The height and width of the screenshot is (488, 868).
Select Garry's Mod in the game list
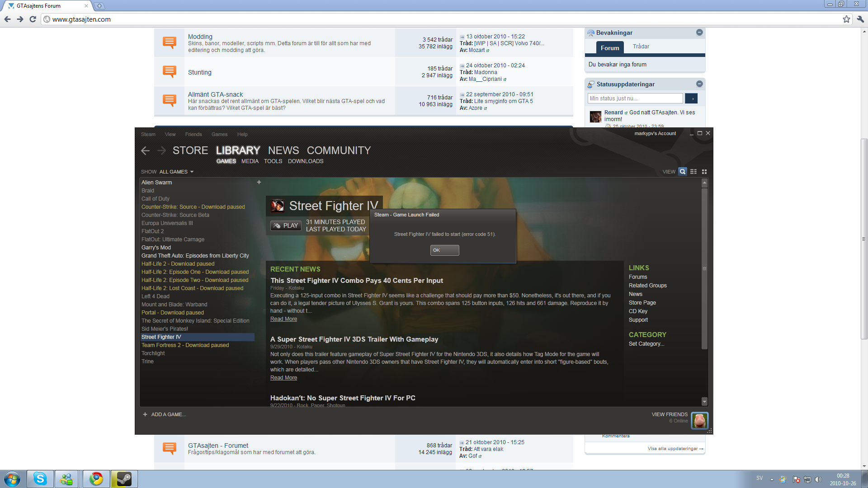click(x=156, y=248)
